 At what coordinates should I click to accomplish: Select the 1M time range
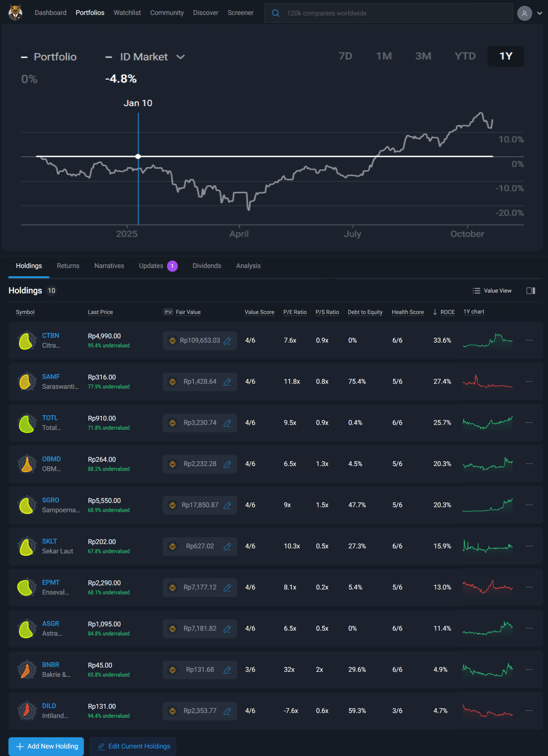coord(384,56)
